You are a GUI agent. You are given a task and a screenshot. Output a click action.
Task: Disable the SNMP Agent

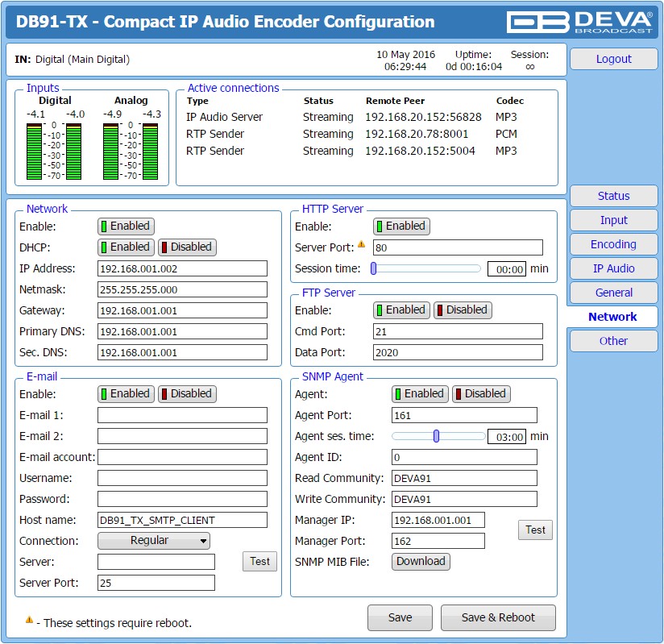click(x=481, y=393)
